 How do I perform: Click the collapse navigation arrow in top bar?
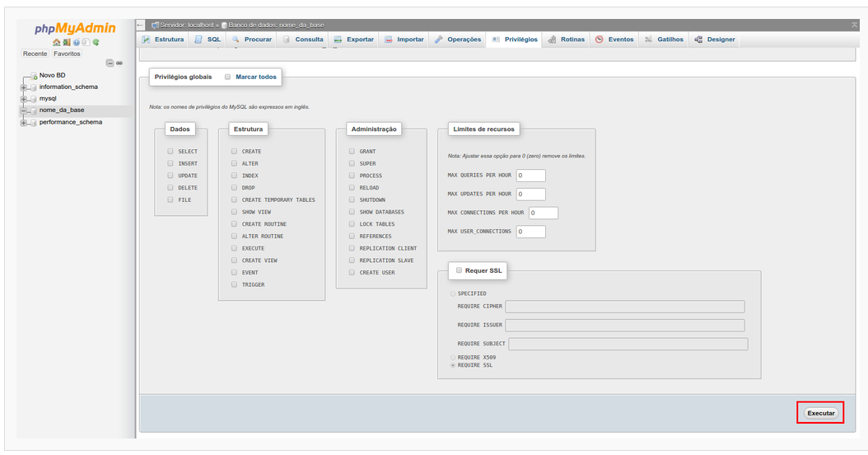(141, 25)
